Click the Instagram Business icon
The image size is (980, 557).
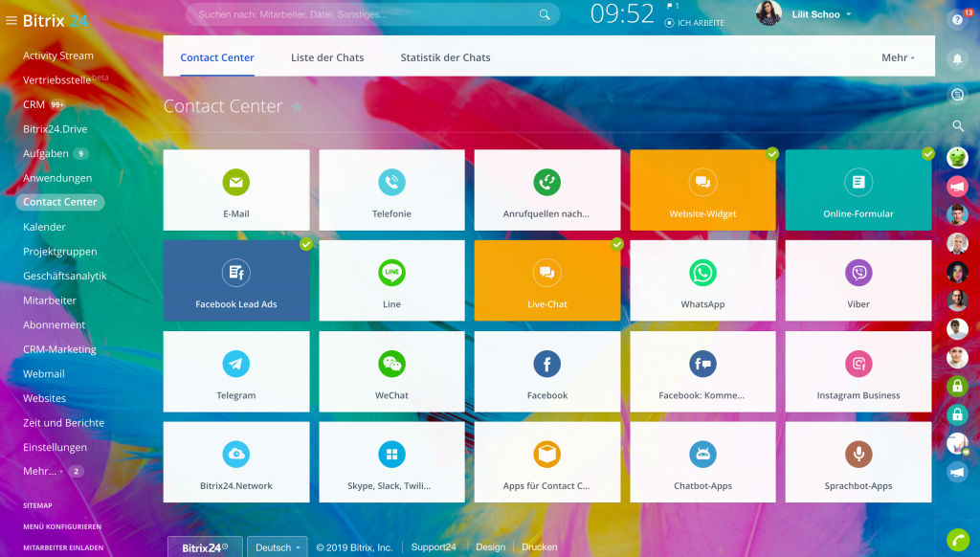click(858, 364)
